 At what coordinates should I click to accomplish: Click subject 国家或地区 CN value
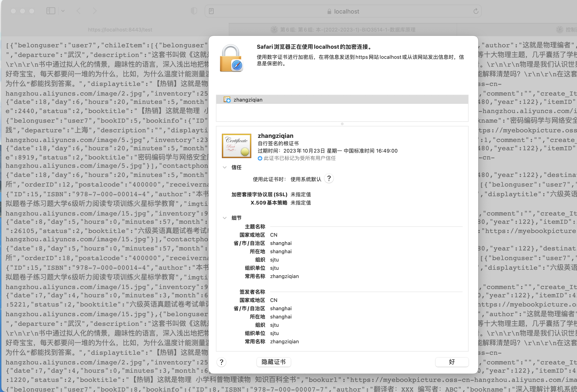click(x=274, y=235)
